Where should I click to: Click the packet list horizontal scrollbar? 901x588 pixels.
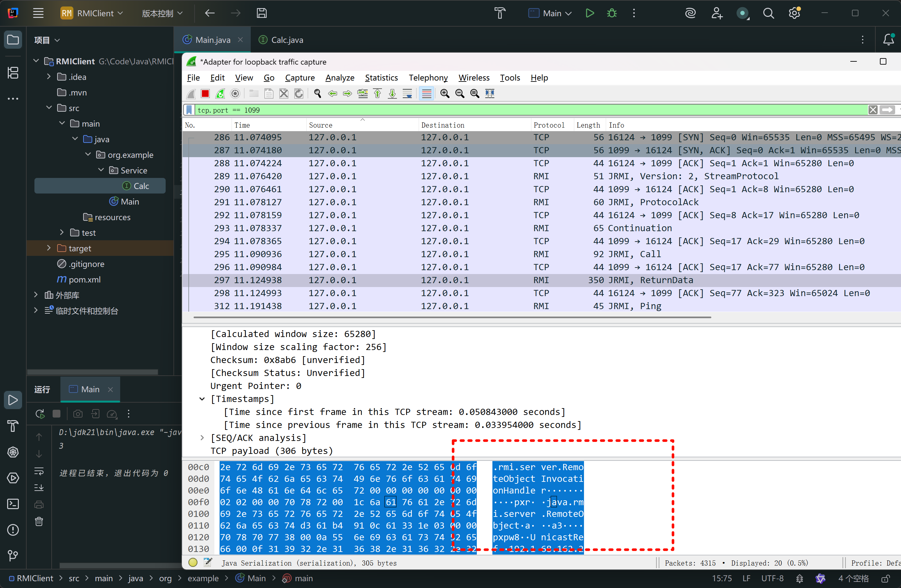tap(452, 317)
